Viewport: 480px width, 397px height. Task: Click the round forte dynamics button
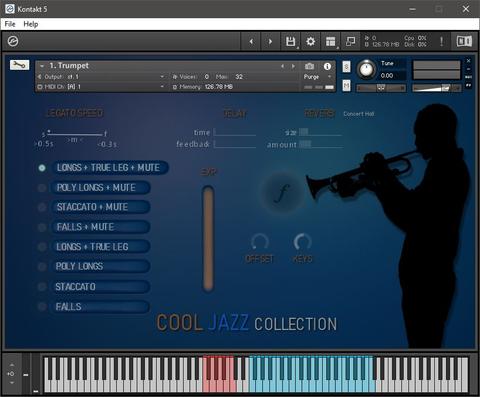[282, 193]
